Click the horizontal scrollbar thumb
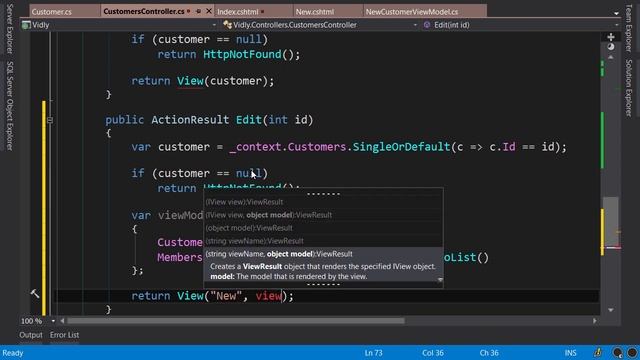Viewport: 640px width, 360px height. (x=236, y=321)
